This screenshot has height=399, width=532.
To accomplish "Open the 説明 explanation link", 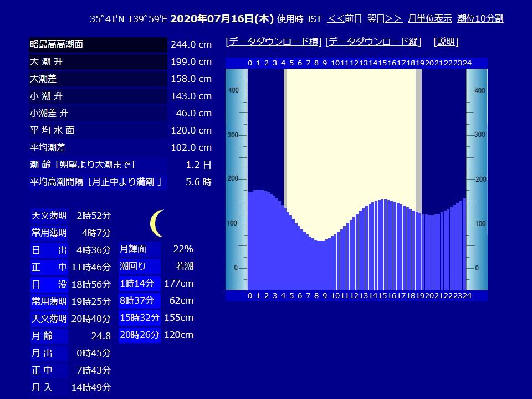I will (x=446, y=42).
